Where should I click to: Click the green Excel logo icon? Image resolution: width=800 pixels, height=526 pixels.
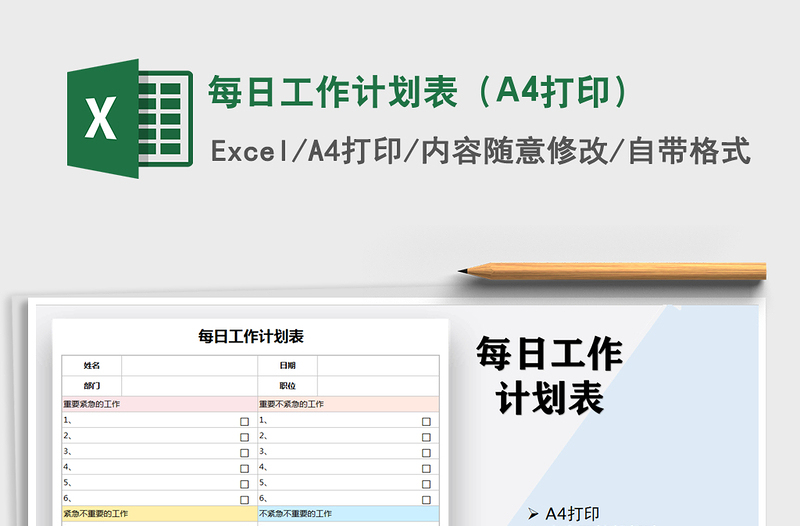(130, 118)
